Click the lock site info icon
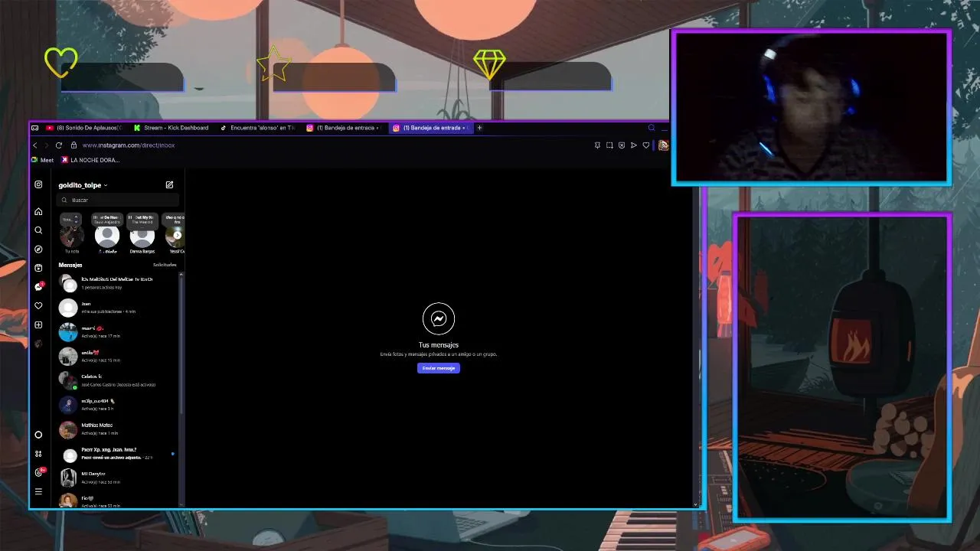 pyautogui.click(x=73, y=145)
